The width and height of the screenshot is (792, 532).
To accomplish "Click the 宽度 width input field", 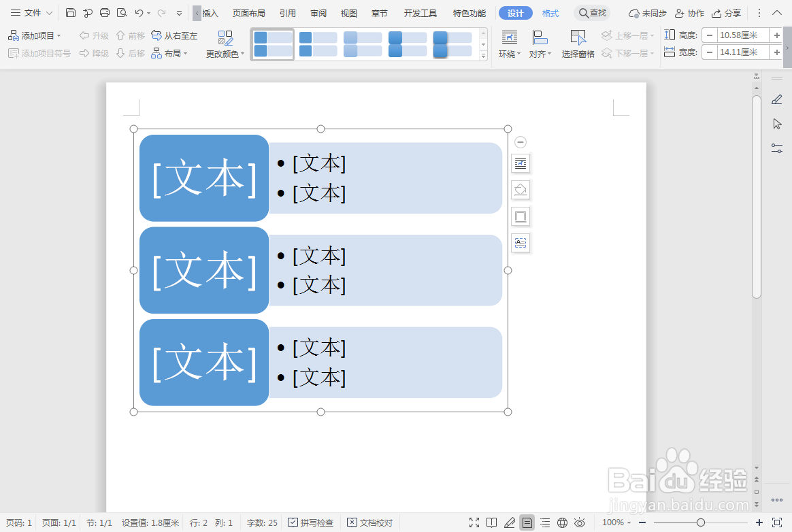I will coord(743,52).
